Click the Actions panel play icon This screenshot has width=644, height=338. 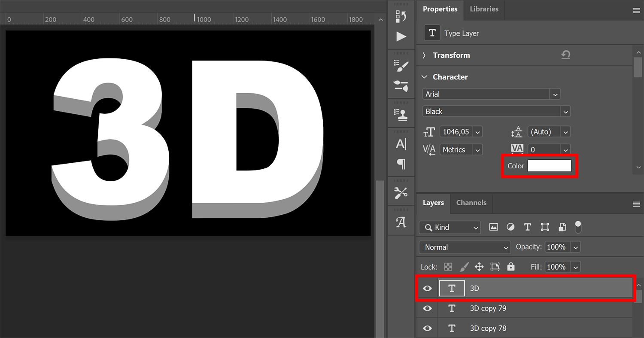pos(401,37)
